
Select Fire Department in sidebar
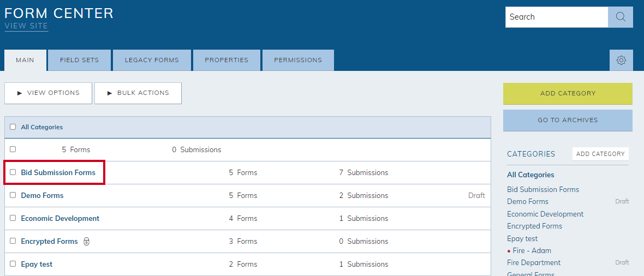click(534, 263)
